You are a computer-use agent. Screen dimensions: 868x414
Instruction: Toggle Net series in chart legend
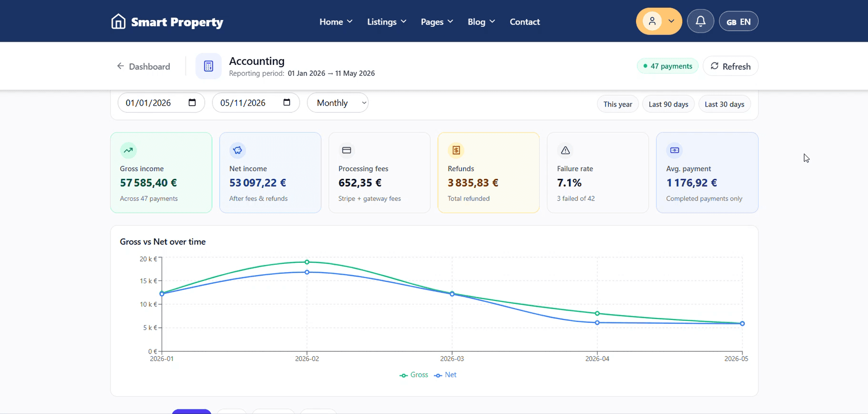click(x=445, y=375)
